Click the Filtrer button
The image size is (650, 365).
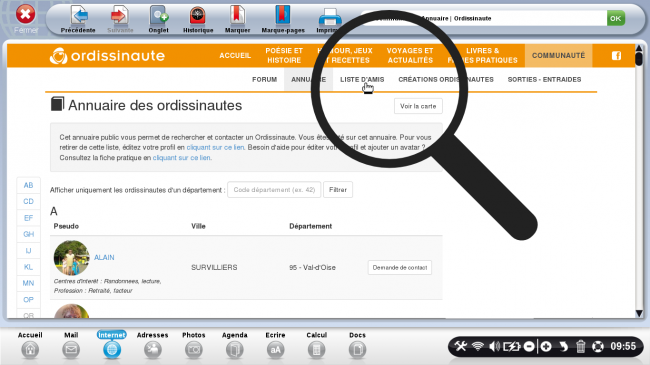coord(338,190)
